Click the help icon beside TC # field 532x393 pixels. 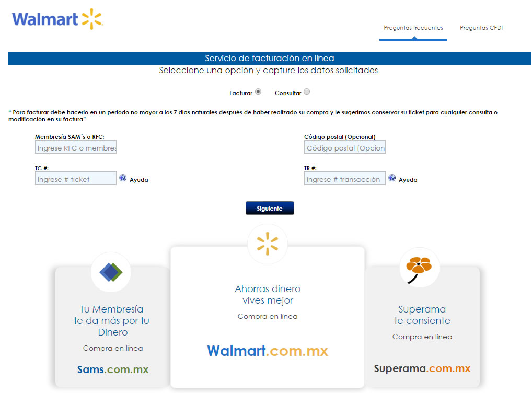[123, 178]
